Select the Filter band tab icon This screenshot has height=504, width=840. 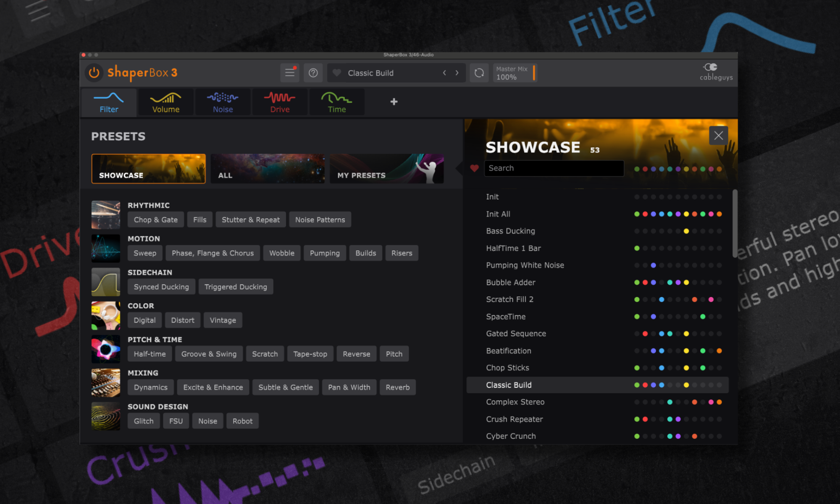click(108, 102)
